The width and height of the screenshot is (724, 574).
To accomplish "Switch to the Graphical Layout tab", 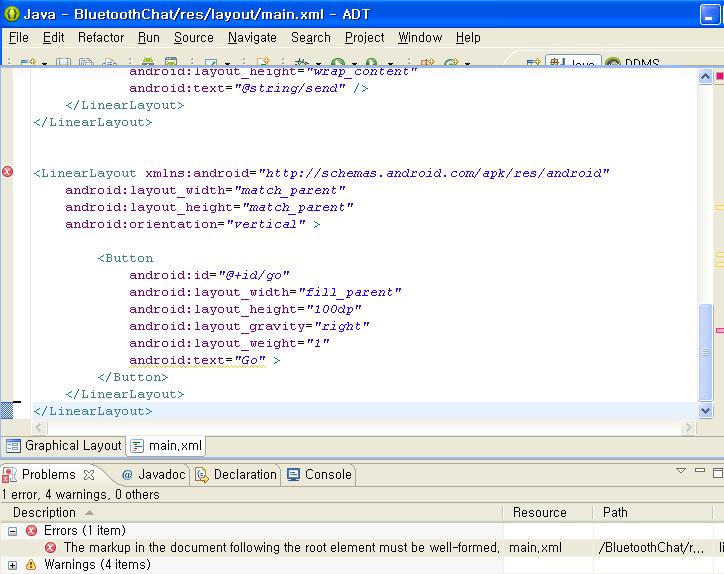I will click(64, 446).
